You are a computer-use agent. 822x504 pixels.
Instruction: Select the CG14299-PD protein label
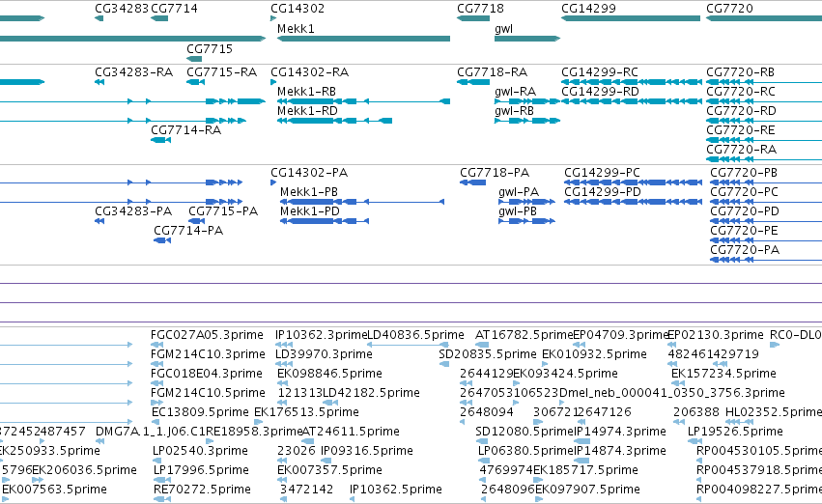tap(603, 192)
